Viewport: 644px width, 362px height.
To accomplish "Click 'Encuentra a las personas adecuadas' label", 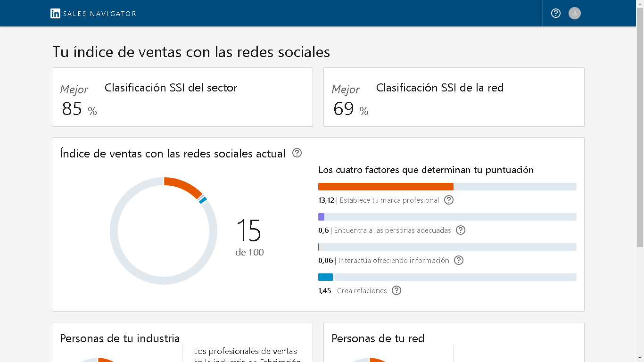I will [x=393, y=230].
